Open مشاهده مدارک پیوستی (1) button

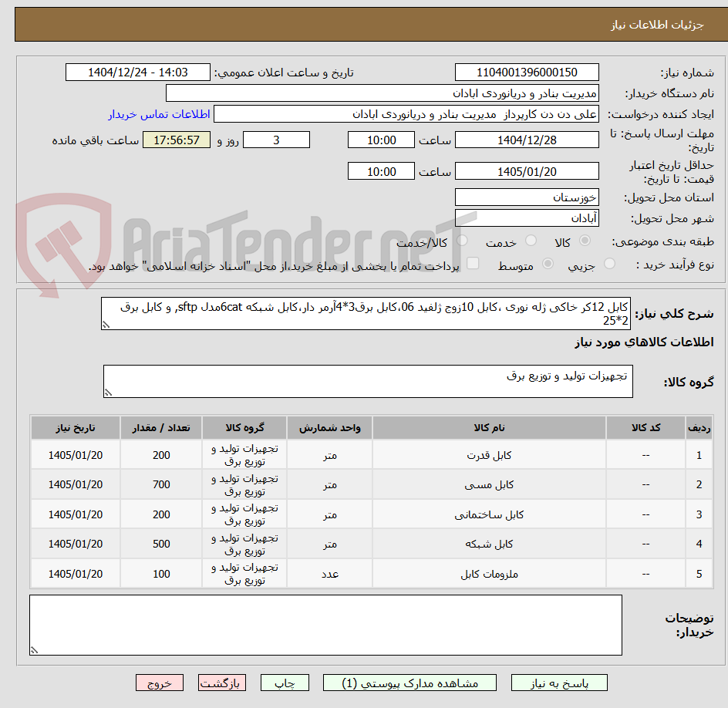coord(410,683)
